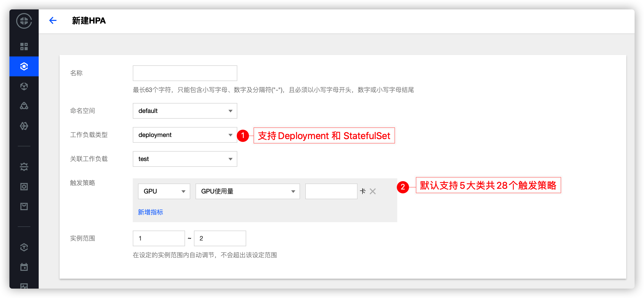The width and height of the screenshot is (644, 298).
Task: Click the 新建HPA page title
Action: coord(89,21)
